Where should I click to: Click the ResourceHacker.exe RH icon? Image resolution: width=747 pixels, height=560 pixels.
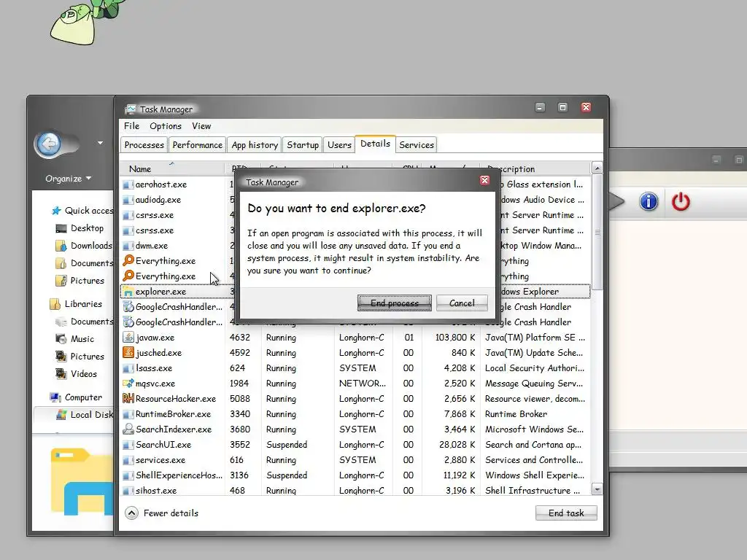pyautogui.click(x=128, y=399)
